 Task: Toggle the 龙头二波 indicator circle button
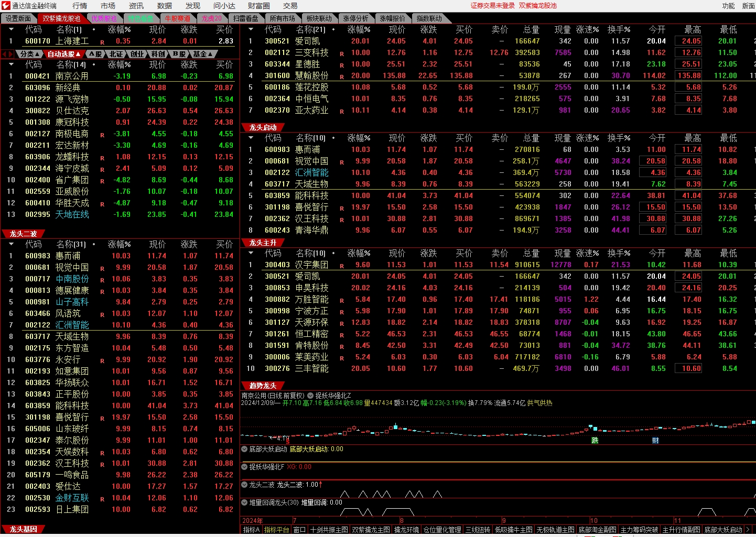244,485
